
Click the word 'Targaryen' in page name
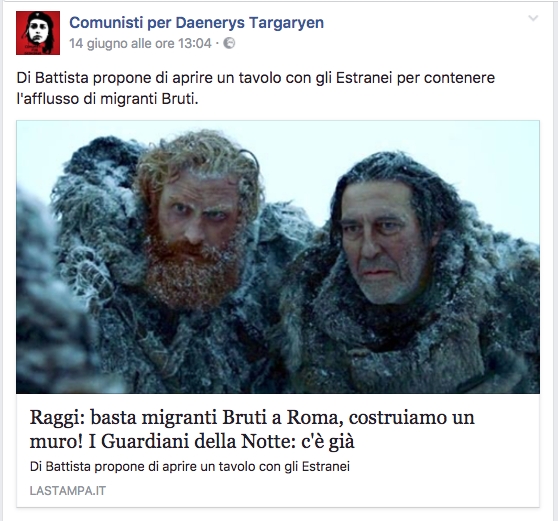click(x=286, y=23)
